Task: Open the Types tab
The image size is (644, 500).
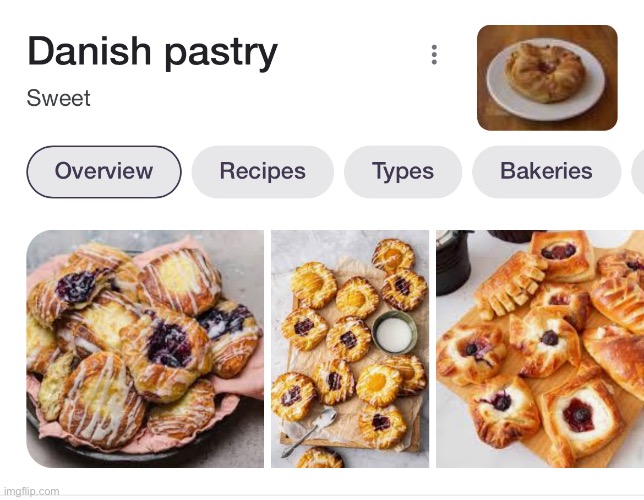Action: 403,172
